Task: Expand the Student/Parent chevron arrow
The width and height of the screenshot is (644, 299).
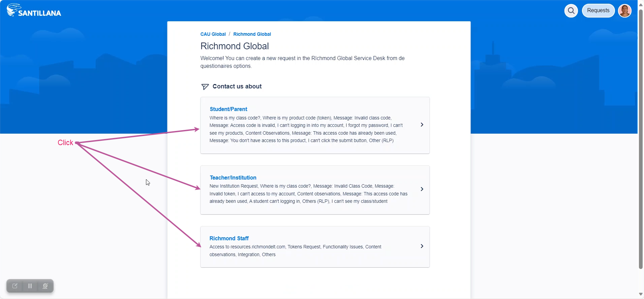Action: pos(422,125)
